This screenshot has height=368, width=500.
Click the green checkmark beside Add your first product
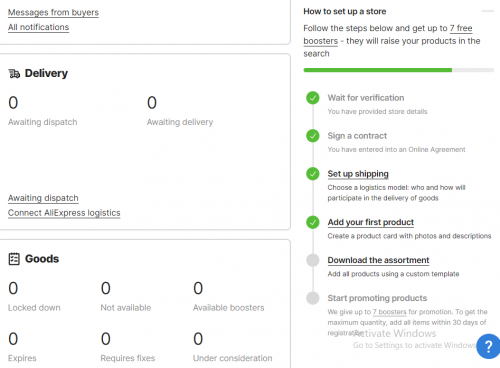pyautogui.click(x=313, y=222)
